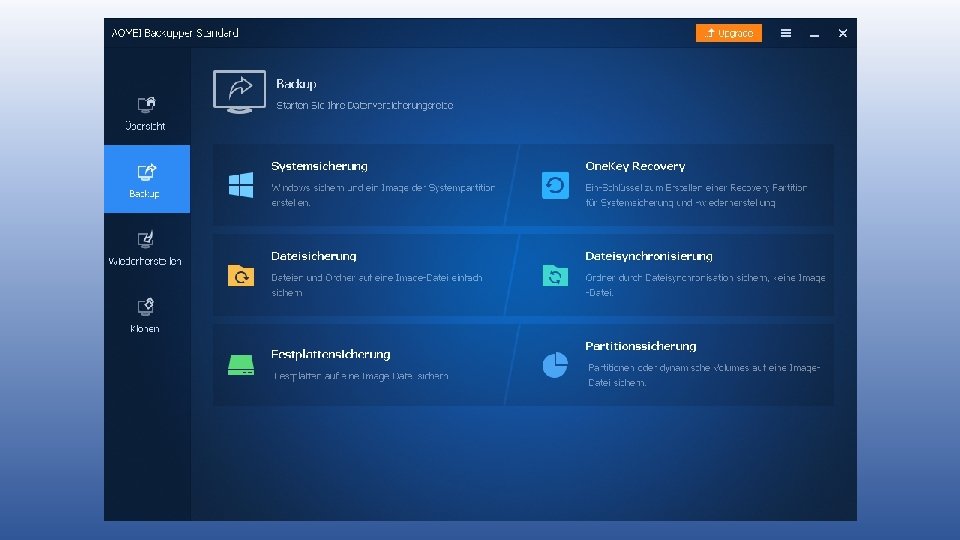
Task: Click the Backup heading text
Action: tap(296, 84)
